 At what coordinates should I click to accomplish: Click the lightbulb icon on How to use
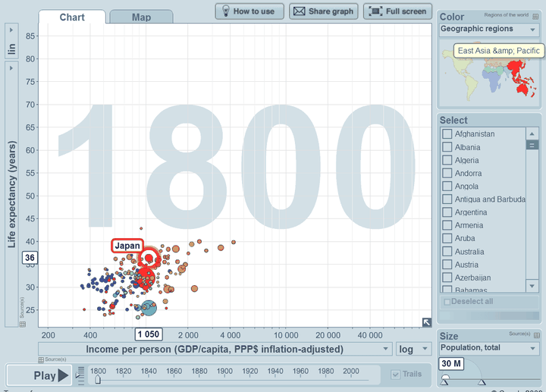pos(226,11)
